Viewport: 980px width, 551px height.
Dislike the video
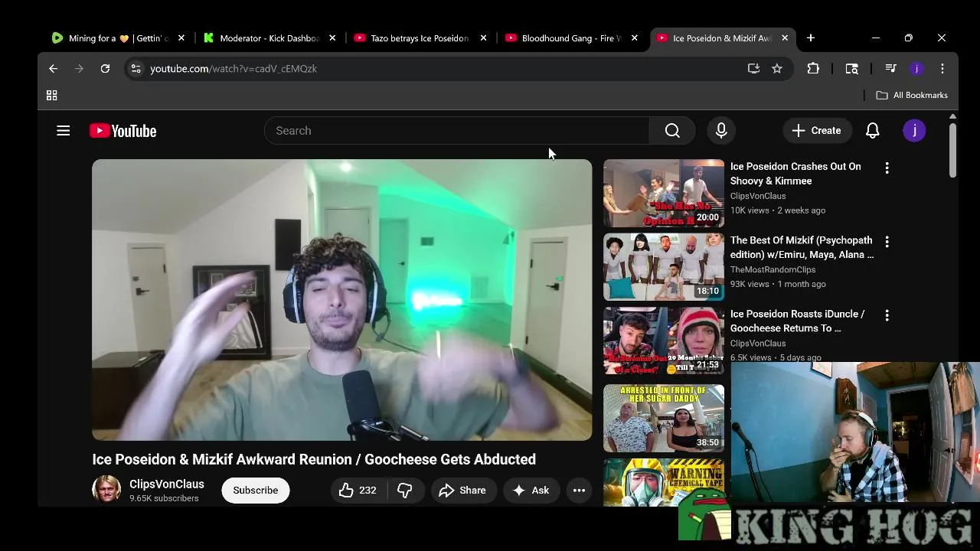pos(405,491)
